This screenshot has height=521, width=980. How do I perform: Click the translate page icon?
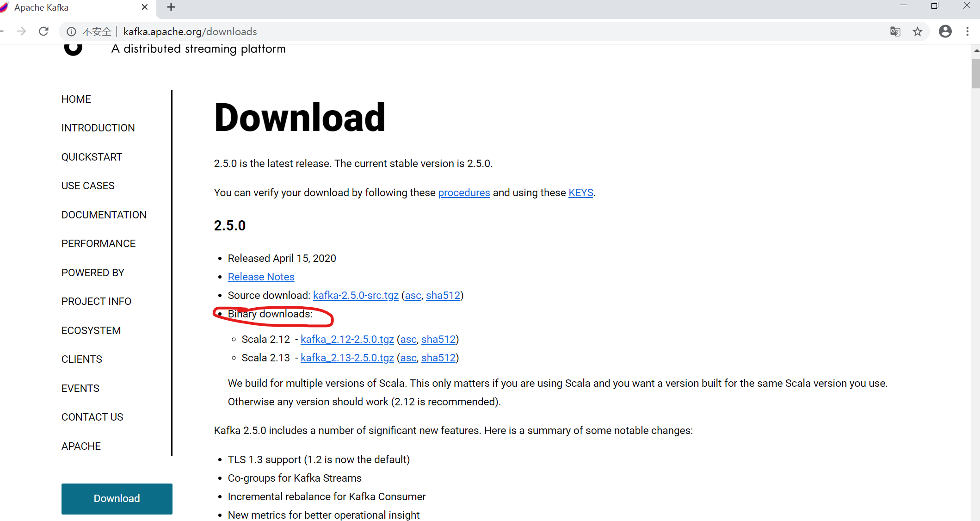[895, 31]
